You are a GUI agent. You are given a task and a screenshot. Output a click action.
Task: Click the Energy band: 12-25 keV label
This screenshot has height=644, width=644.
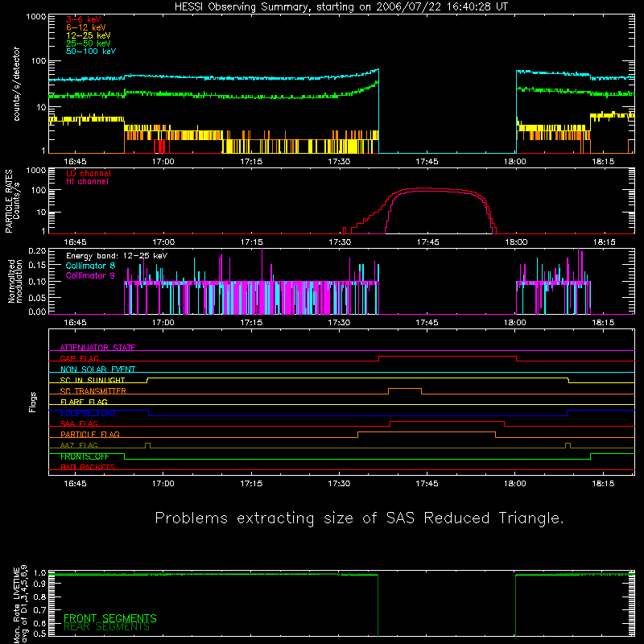click(x=117, y=256)
